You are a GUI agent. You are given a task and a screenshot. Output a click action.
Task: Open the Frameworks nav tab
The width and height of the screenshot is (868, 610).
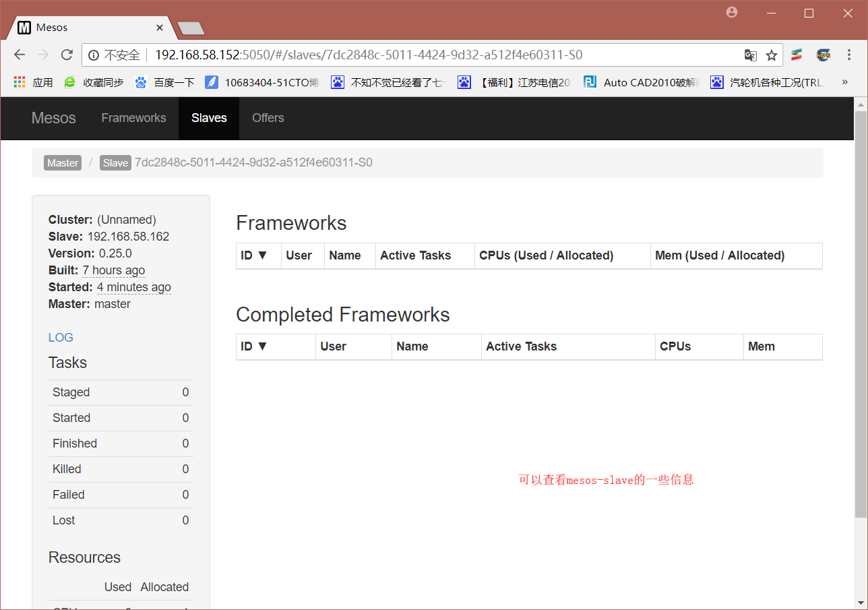pyautogui.click(x=133, y=118)
